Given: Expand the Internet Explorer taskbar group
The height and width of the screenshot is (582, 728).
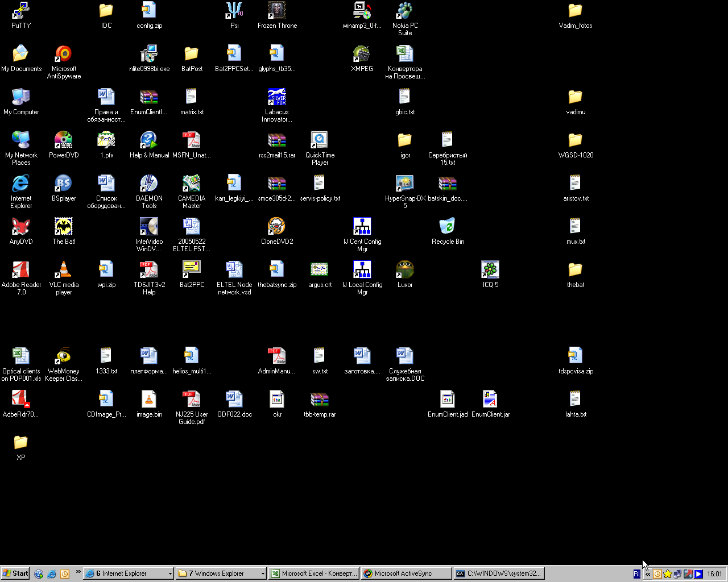Looking at the screenshot, I should 128,574.
